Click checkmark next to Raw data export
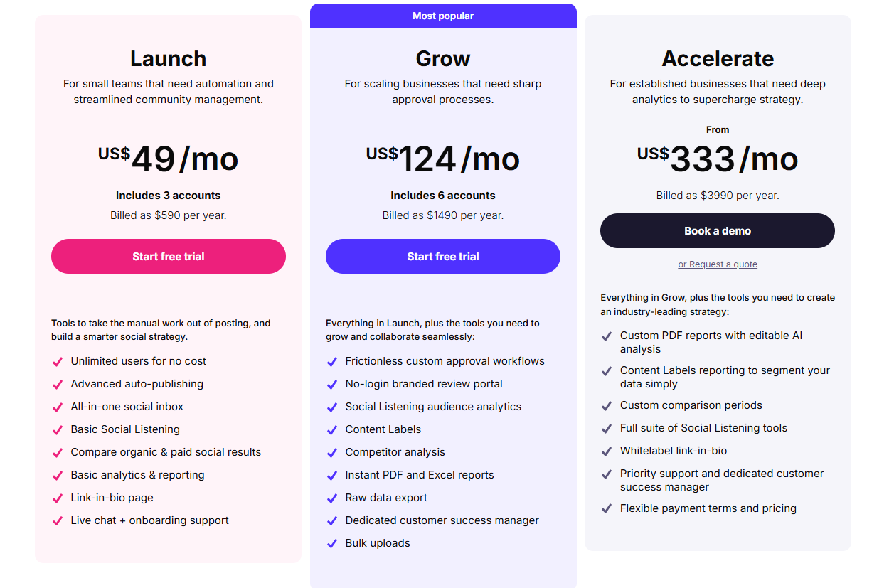The width and height of the screenshot is (894, 588). [332, 498]
